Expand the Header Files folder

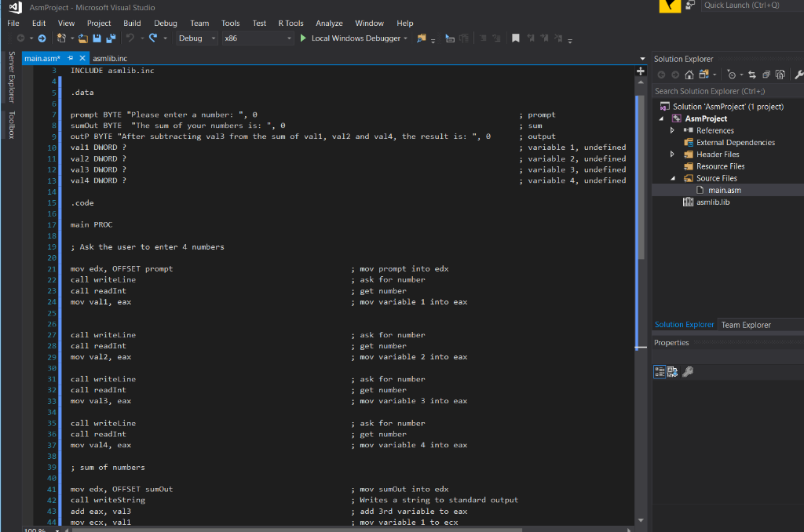tap(672, 155)
